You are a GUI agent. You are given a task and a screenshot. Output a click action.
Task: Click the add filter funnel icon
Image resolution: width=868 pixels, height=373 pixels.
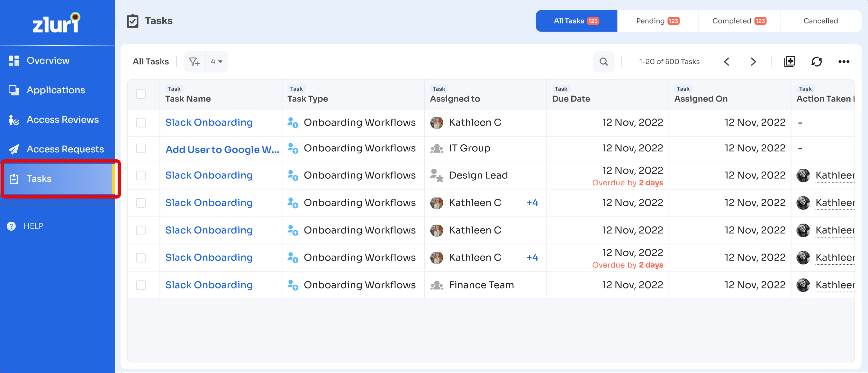194,62
